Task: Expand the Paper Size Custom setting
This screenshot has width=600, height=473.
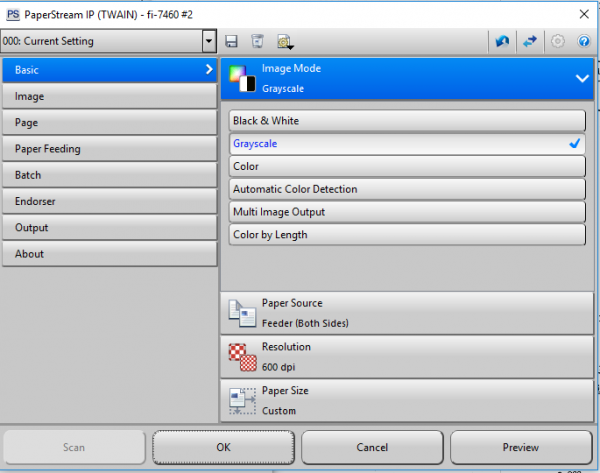Action: pos(408,400)
